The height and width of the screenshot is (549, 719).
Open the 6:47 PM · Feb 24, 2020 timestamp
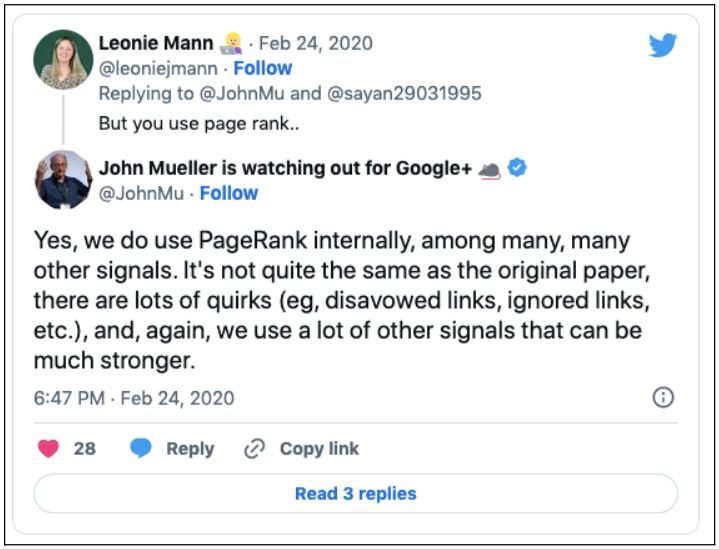coord(134,398)
